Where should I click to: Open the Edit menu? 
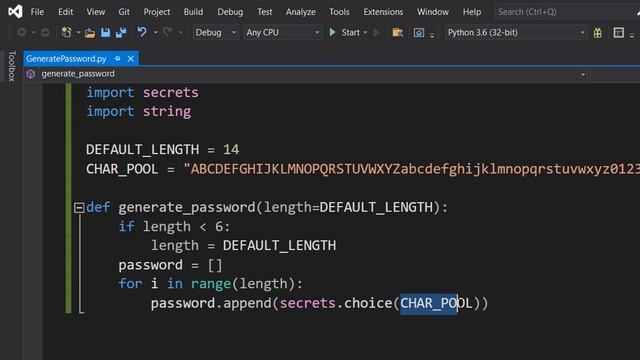coord(65,12)
